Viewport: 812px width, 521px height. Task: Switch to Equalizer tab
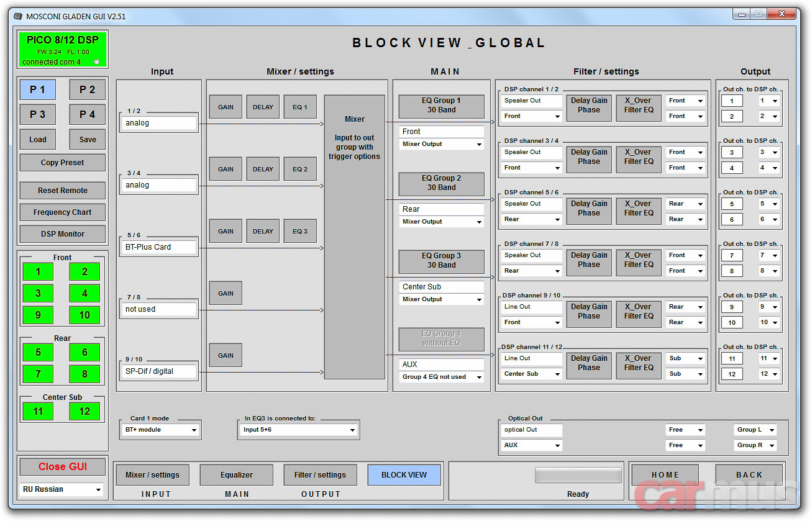click(x=237, y=475)
